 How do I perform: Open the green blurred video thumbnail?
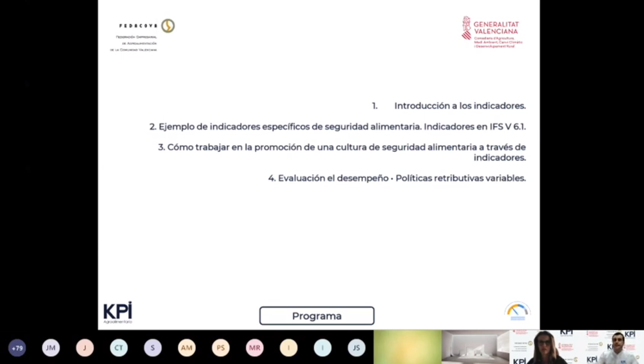tap(408, 347)
